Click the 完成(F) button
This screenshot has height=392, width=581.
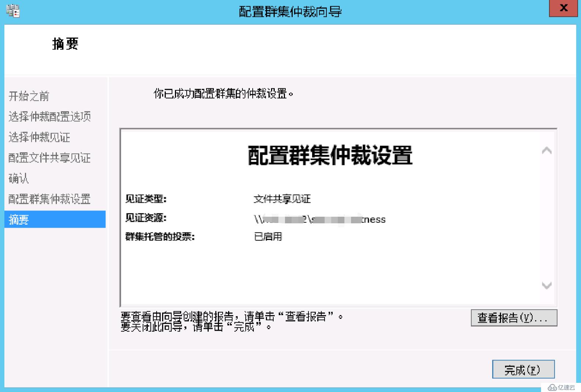click(x=523, y=369)
